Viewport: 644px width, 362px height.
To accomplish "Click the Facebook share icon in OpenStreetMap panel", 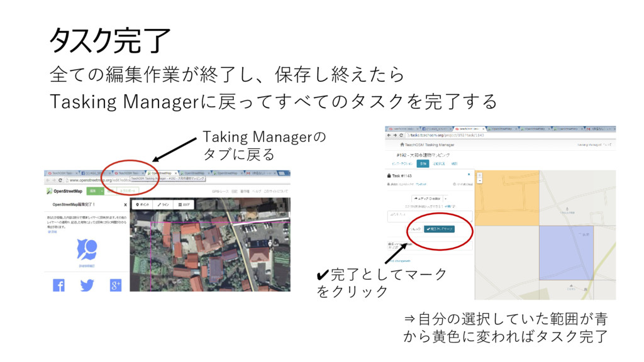I will coord(58,285).
